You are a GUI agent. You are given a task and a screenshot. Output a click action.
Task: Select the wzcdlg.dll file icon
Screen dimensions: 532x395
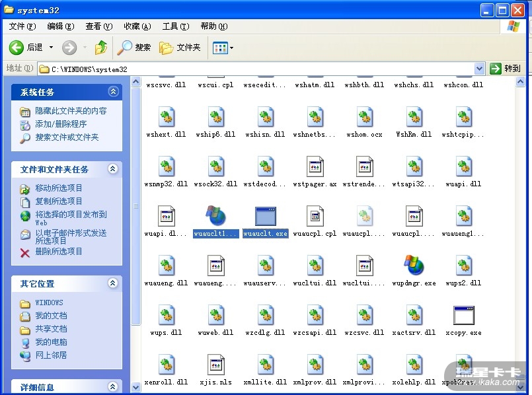[x=265, y=315]
